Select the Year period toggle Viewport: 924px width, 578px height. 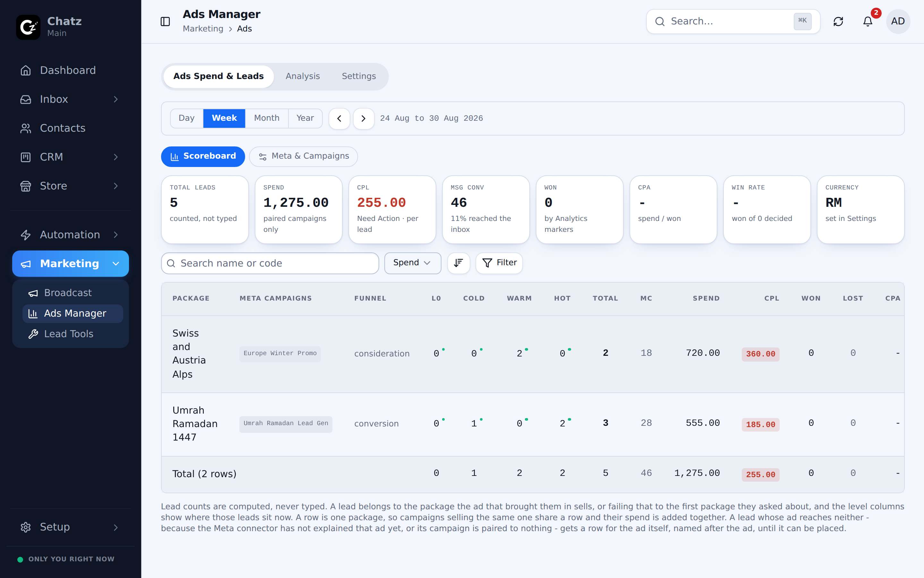coord(305,118)
